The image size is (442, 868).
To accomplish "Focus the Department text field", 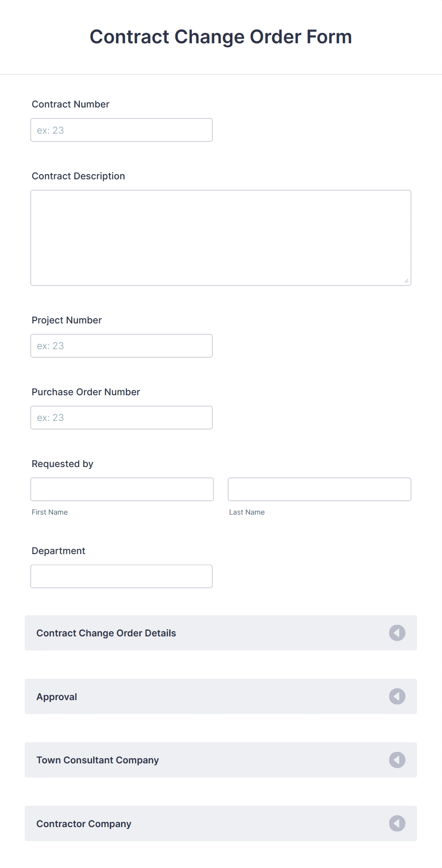I will [x=122, y=576].
